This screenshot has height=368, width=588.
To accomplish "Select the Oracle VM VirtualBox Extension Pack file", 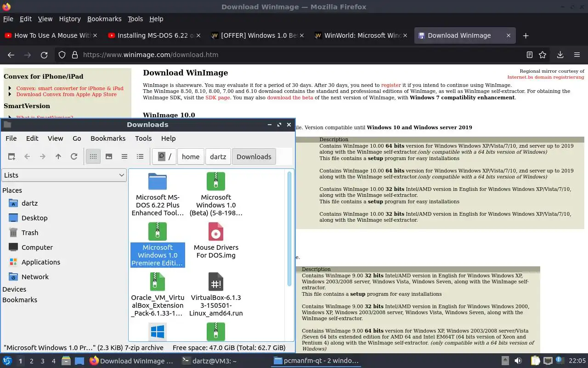I will pos(158,295).
